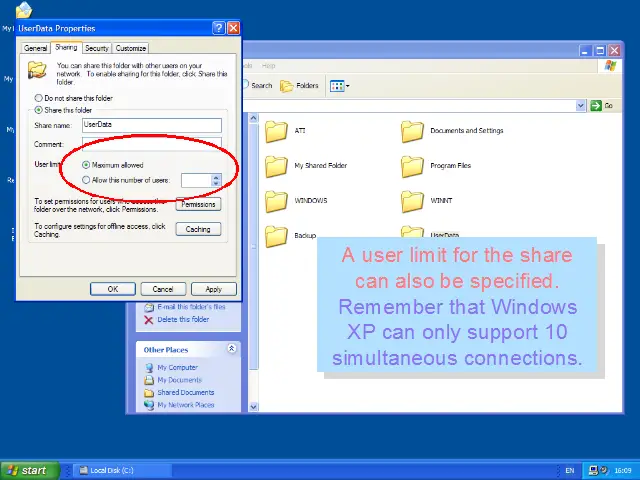This screenshot has width=640, height=480.
Task: Switch to the Sharing tab
Action: 66,47
